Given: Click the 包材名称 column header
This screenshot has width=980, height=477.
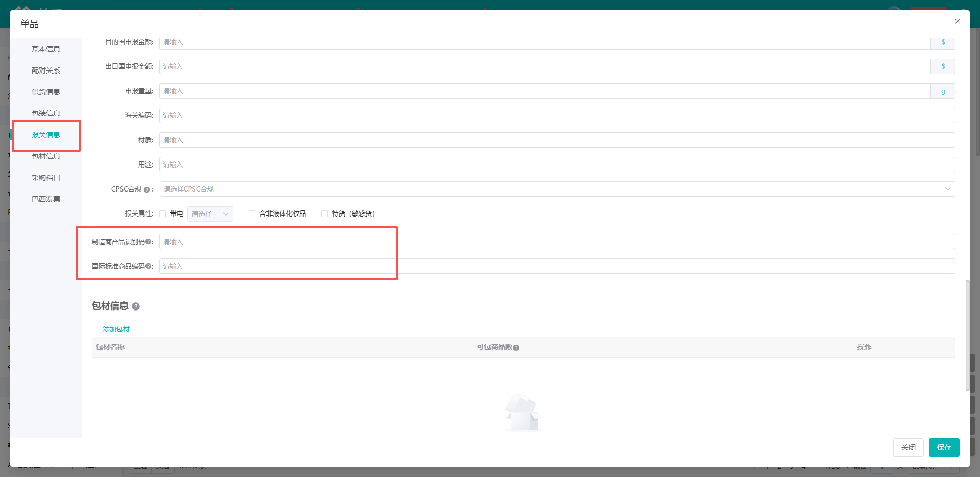Looking at the screenshot, I should coord(110,347).
